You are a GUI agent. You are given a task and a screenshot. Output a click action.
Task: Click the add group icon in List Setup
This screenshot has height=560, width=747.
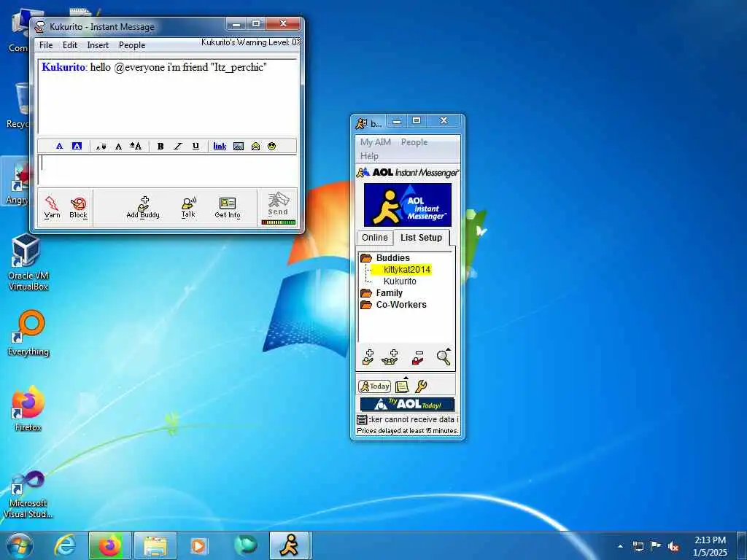point(390,357)
